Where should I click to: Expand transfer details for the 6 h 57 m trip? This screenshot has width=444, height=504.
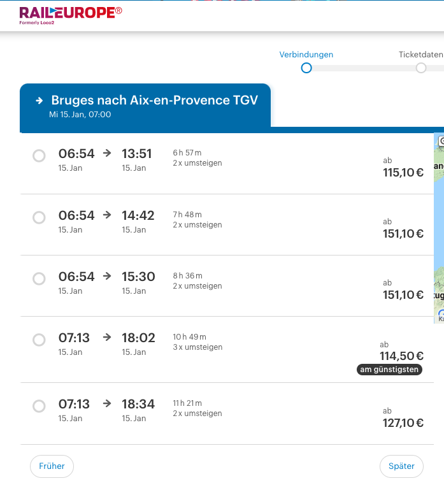tap(197, 163)
